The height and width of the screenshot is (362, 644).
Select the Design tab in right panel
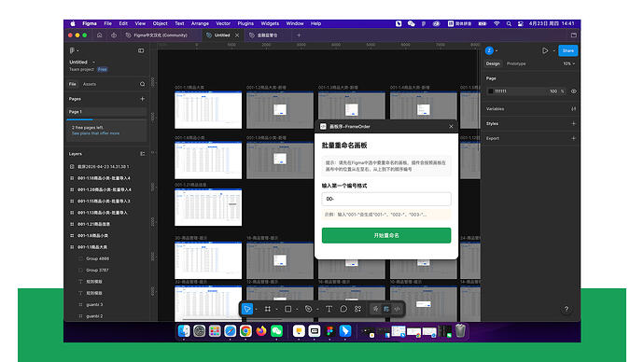point(493,63)
